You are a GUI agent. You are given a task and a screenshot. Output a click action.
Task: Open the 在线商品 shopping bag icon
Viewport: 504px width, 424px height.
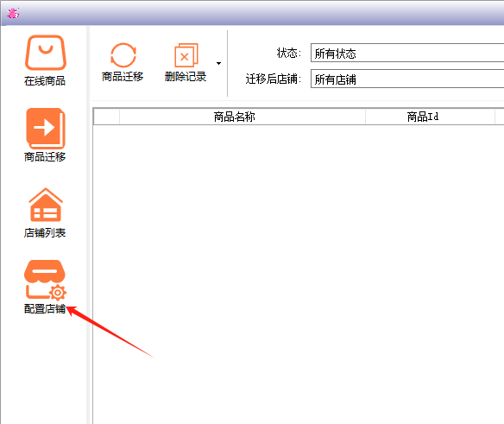46,53
